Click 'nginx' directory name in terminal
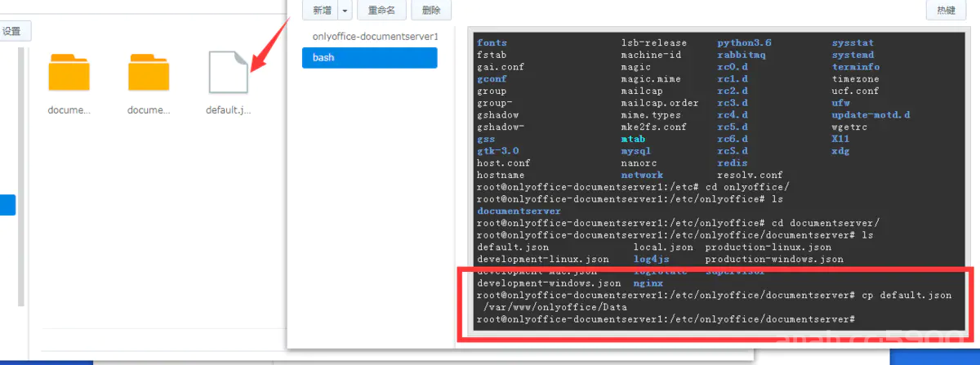 click(648, 283)
